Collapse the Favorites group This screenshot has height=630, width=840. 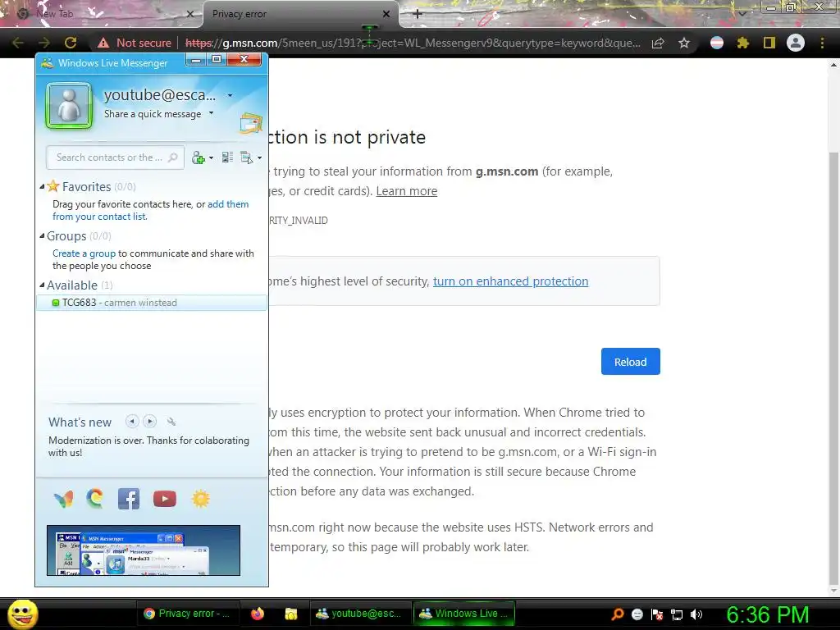42,186
